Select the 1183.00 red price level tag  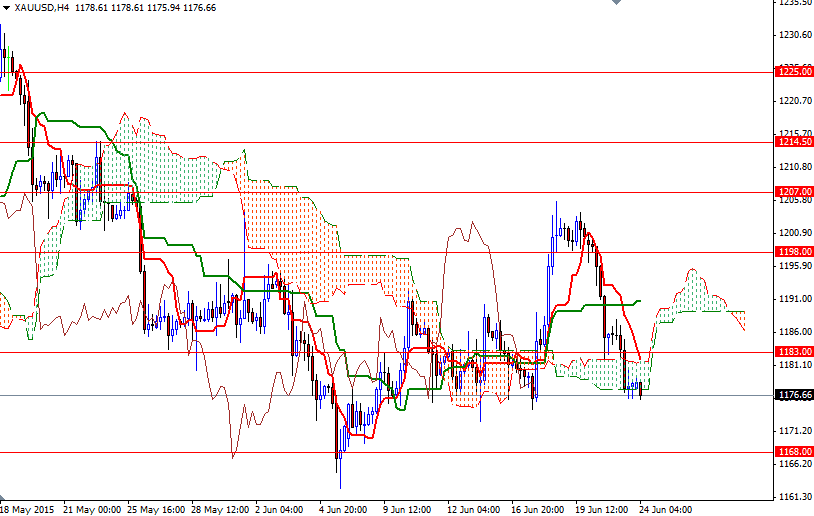(x=793, y=352)
